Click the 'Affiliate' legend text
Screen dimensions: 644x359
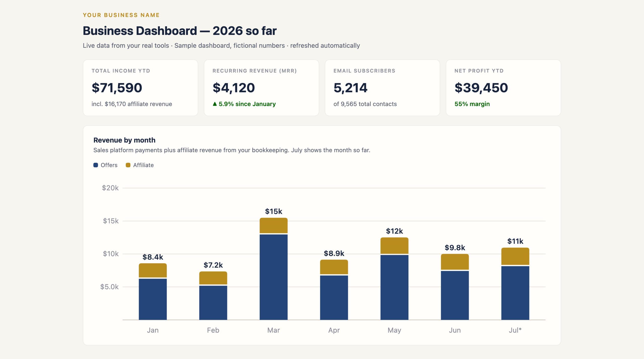[143, 165]
